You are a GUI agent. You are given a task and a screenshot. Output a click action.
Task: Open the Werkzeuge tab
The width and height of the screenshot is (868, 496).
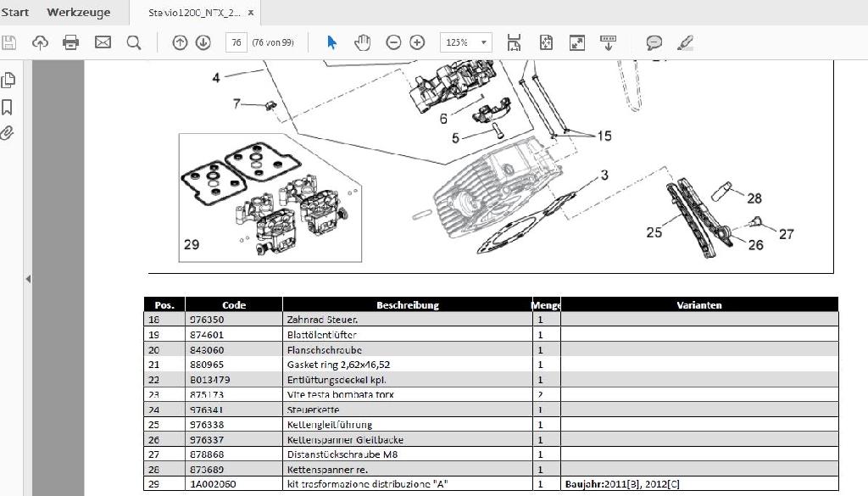[x=79, y=12]
